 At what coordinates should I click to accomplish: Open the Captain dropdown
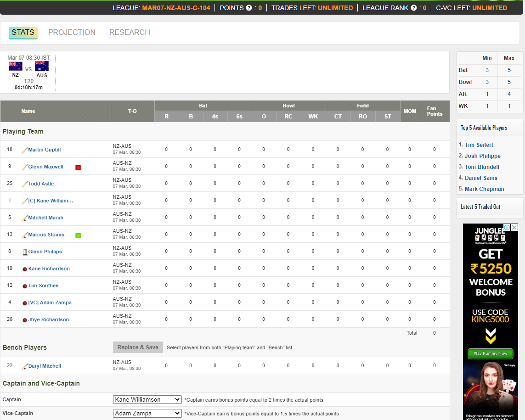point(147,400)
